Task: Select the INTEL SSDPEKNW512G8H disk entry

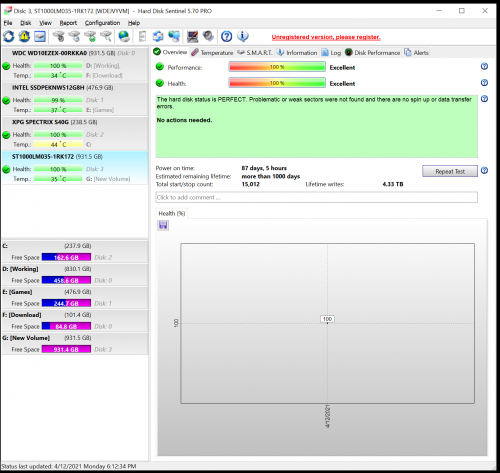Action: click(75, 99)
